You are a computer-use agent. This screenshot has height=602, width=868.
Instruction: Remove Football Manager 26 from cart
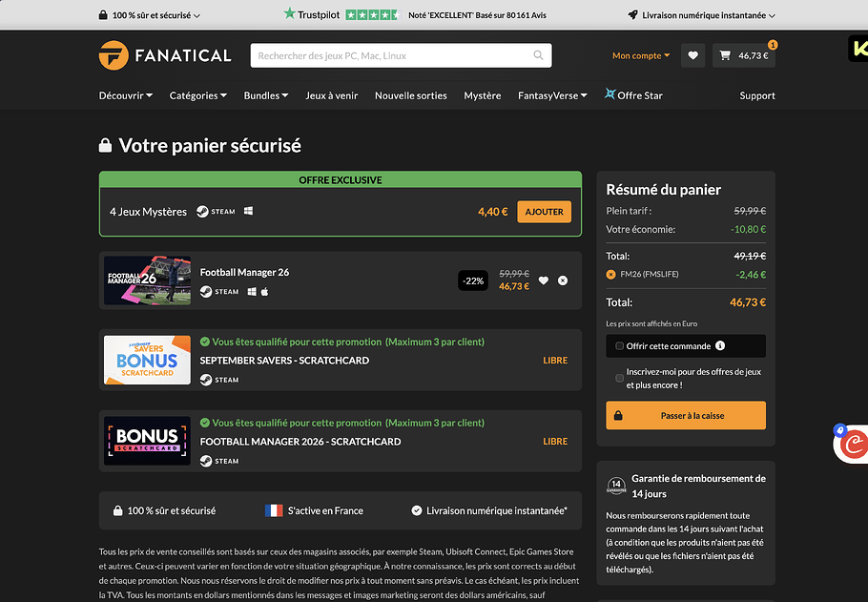(x=563, y=280)
